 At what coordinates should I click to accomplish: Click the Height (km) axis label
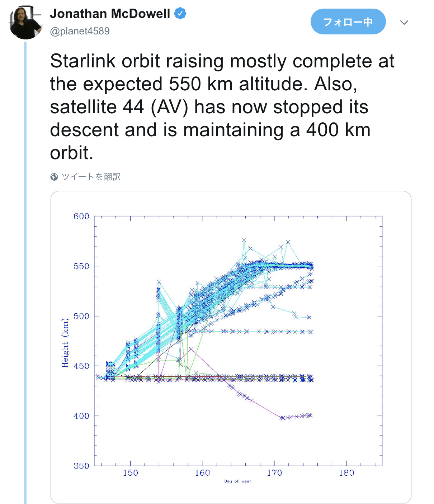[x=65, y=343]
